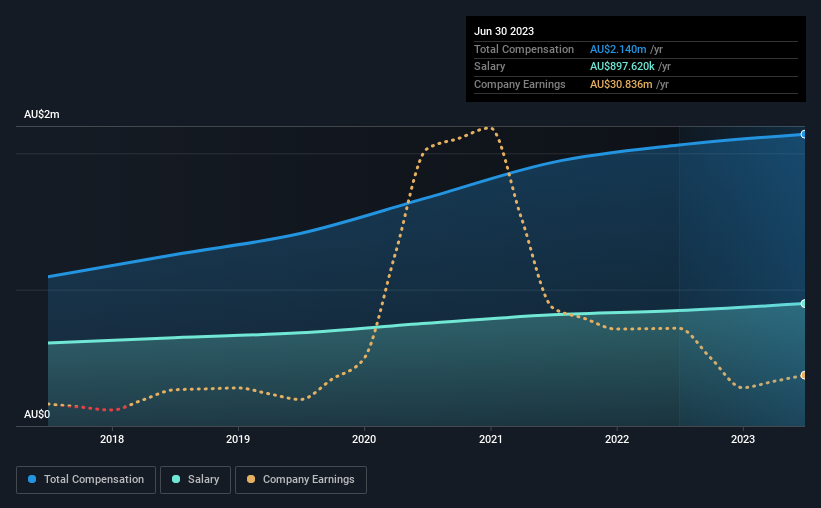The width and height of the screenshot is (821, 508).
Task: Select the 2021 x-axis label
Action: coord(491,439)
